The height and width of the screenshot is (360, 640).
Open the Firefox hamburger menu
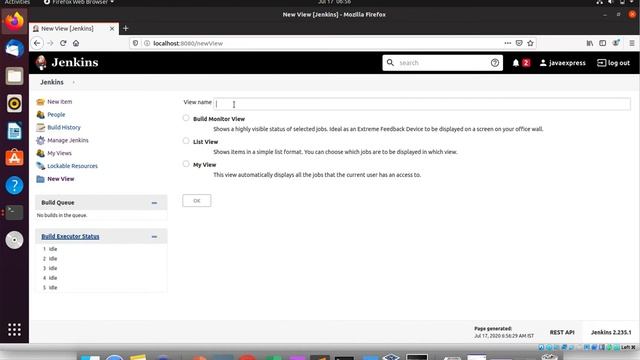click(x=631, y=43)
